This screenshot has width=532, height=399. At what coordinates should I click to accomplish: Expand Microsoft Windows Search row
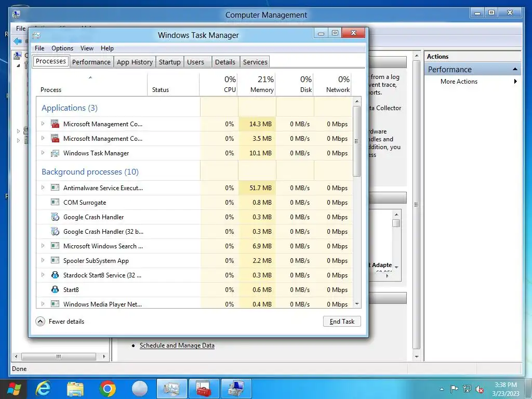coord(43,246)
